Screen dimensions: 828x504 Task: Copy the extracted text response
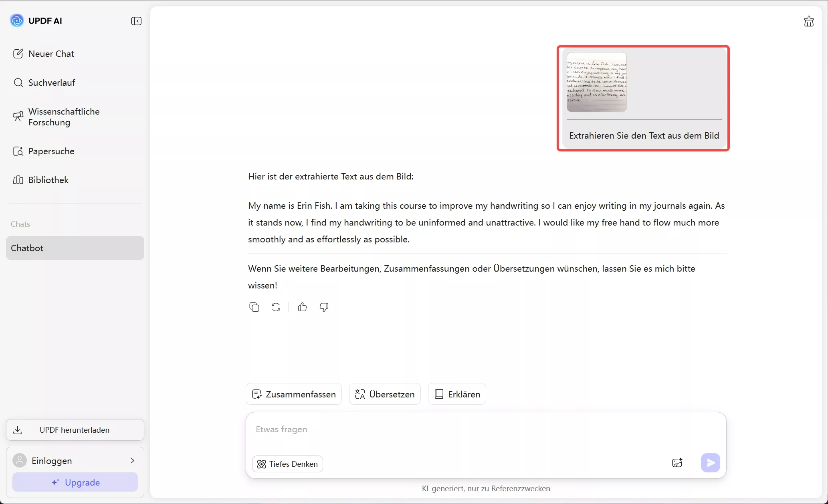click(x=254, y=307)
